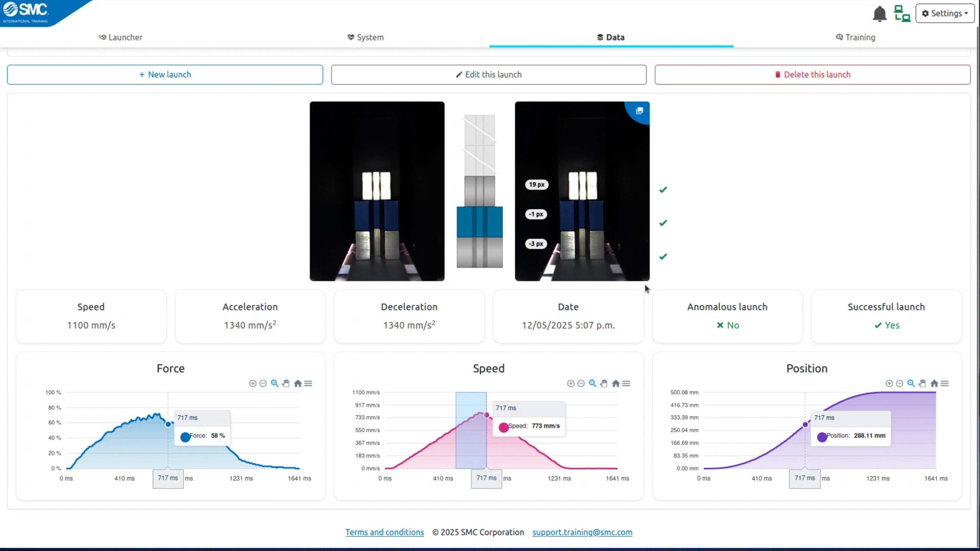This screenshot has height=551, width=980.
Task: Enable panning tool on Force chart
Action: coord(286,383)
